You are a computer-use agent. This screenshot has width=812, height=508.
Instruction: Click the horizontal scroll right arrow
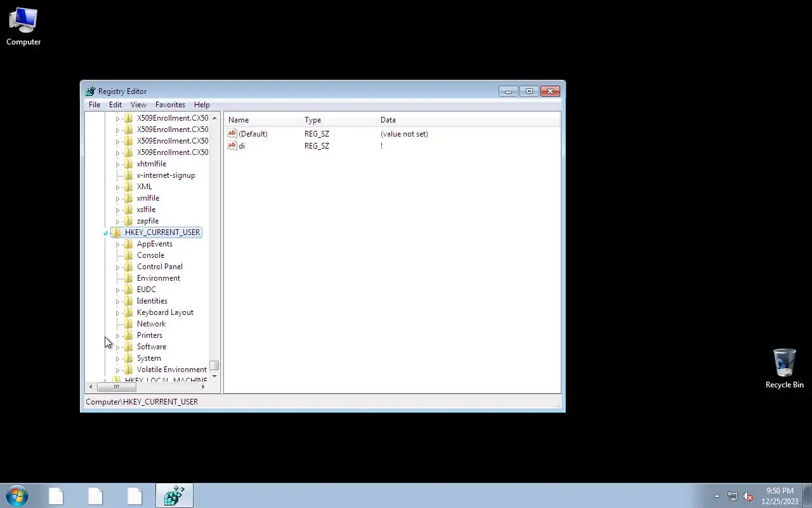(x=203, y=387)
